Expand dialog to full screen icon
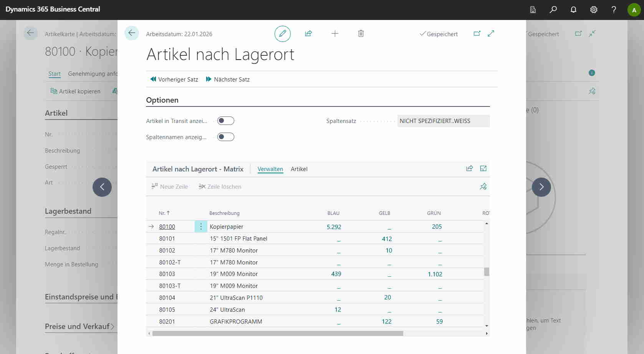The height and width of the screenshot is (354, 644). click(491, 34)
